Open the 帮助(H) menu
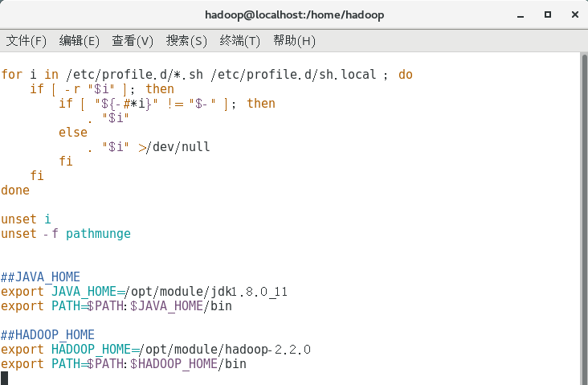This screenshot has height=385, width=588. coord(294,40)
